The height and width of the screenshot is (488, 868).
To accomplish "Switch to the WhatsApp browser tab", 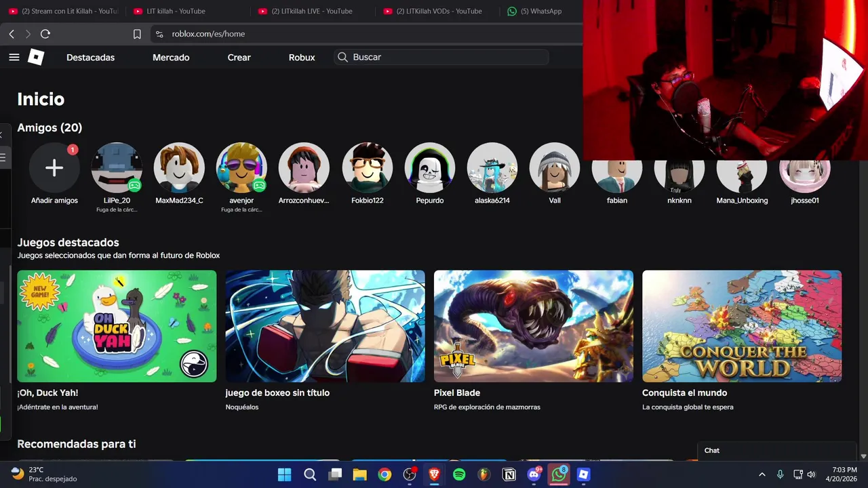I will click(541, 11).
